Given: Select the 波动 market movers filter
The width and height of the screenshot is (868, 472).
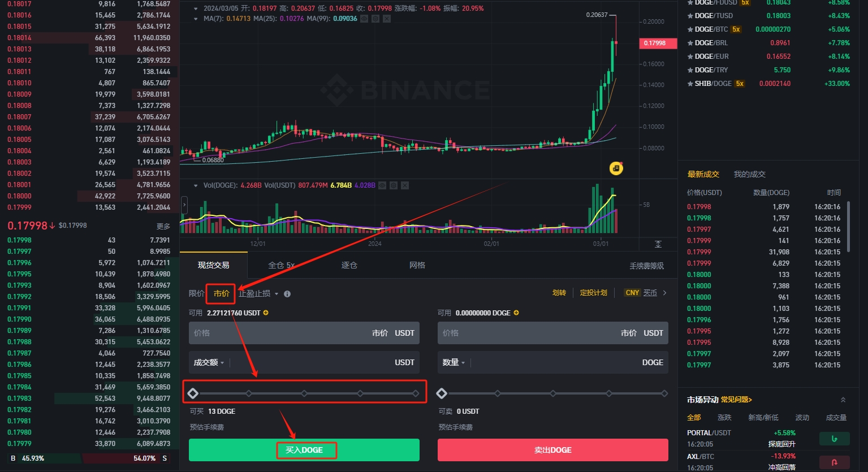Looking at the screenshot, I should tap(802, 417).
